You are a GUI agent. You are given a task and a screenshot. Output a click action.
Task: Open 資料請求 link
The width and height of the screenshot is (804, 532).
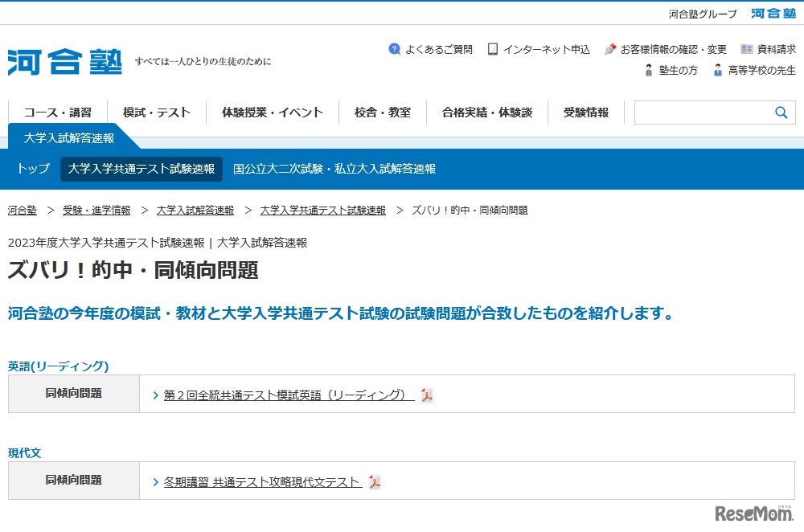coord(777,49)
